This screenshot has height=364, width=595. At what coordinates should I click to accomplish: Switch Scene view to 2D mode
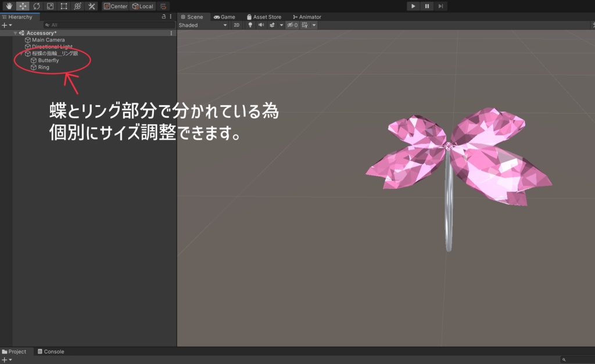tap(237, 25)
